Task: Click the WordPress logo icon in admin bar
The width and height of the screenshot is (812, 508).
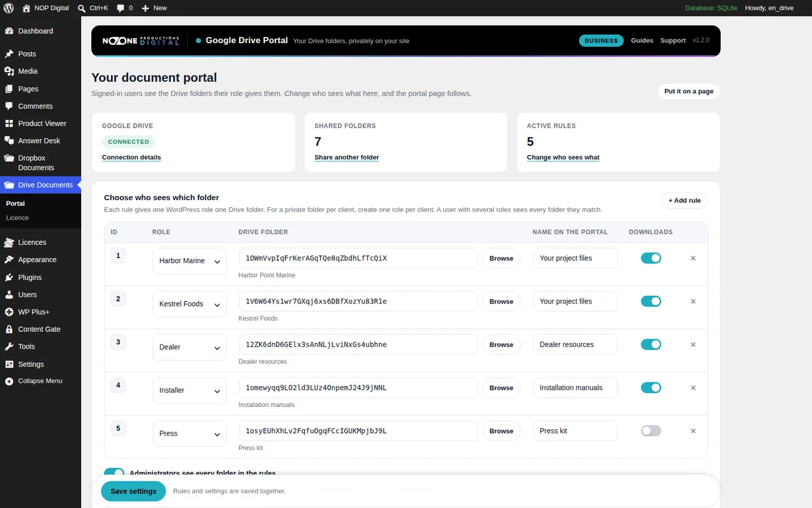Action: pos(9,8)
